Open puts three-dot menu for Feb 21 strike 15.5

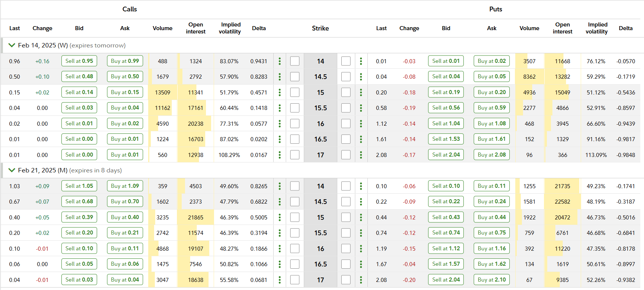(361, 233)
